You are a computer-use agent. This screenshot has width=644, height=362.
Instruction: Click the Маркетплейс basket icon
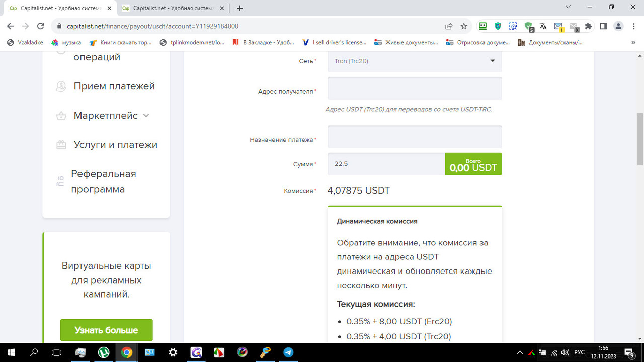(x=61, y=116)
